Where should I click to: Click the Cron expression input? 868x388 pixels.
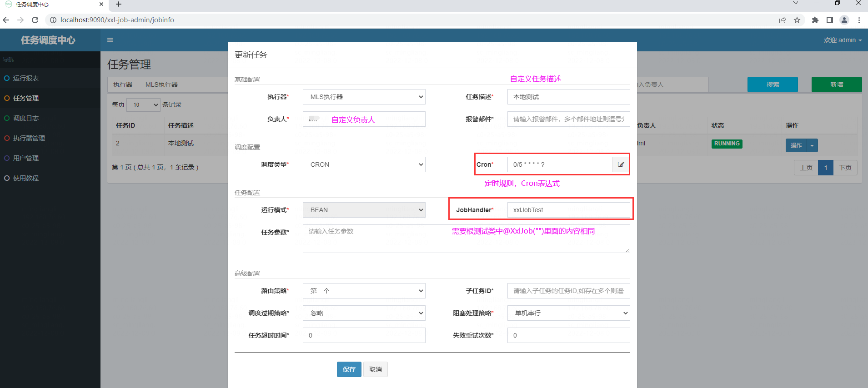point(560,164)
